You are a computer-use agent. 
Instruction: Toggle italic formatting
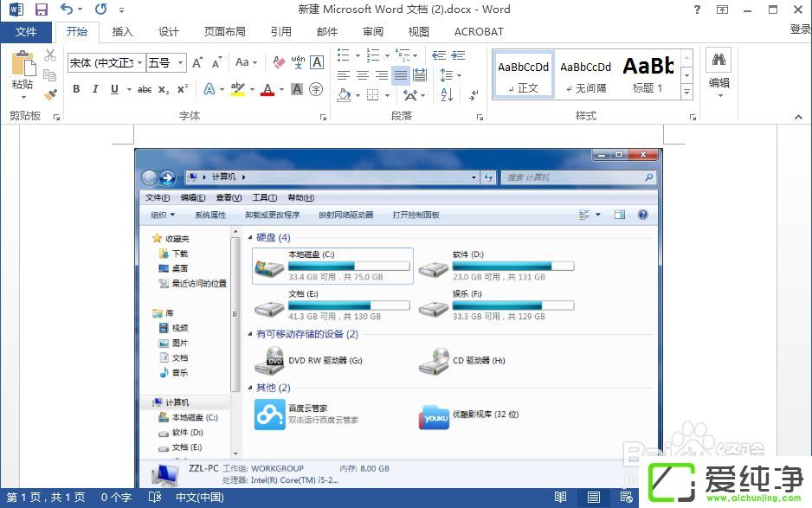pos(95,89)
